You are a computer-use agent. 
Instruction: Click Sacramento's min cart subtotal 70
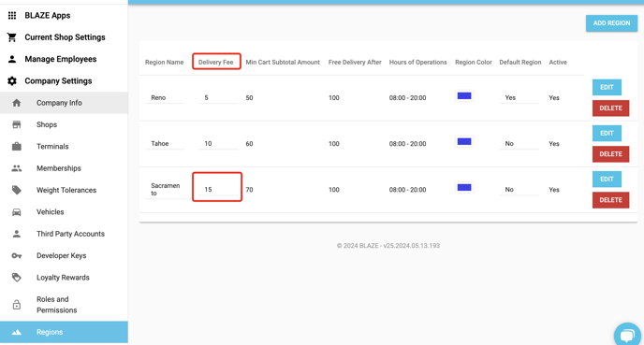click(x=249, y=190)
